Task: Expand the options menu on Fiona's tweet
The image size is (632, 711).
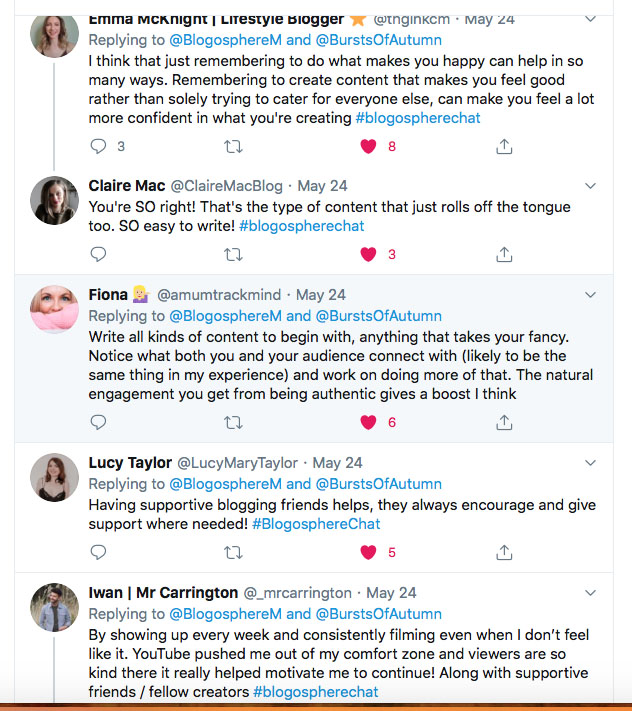Action: 590,295
